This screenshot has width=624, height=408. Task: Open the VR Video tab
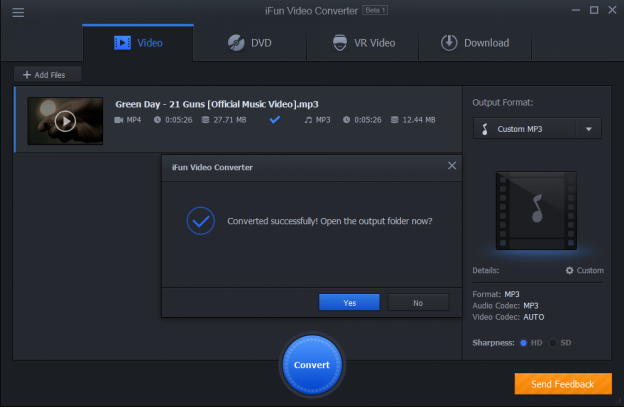click(363, 43)
